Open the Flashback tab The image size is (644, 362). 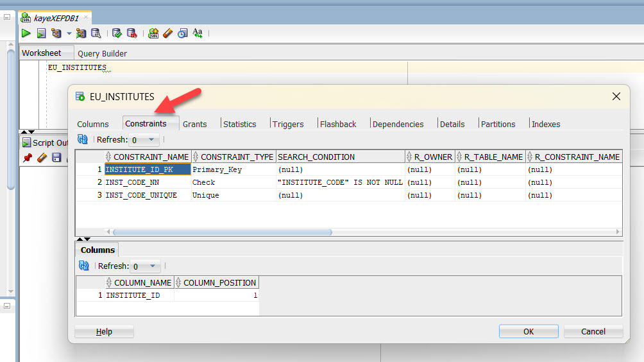pos(338,124)
